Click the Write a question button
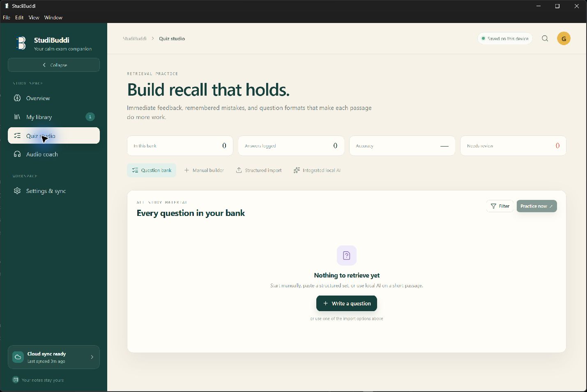The image size is (587, 392). (x=347, y=303)
